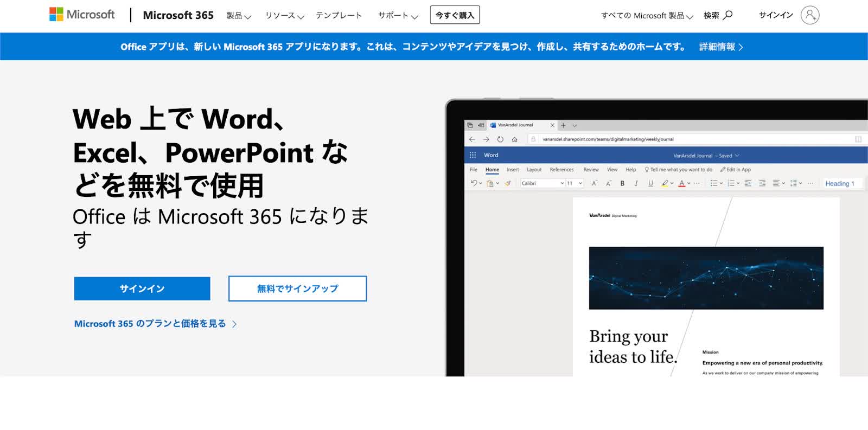Click the Microsoft logo in the header
Screen dimensions: 868x430
(x=82, y=15)
